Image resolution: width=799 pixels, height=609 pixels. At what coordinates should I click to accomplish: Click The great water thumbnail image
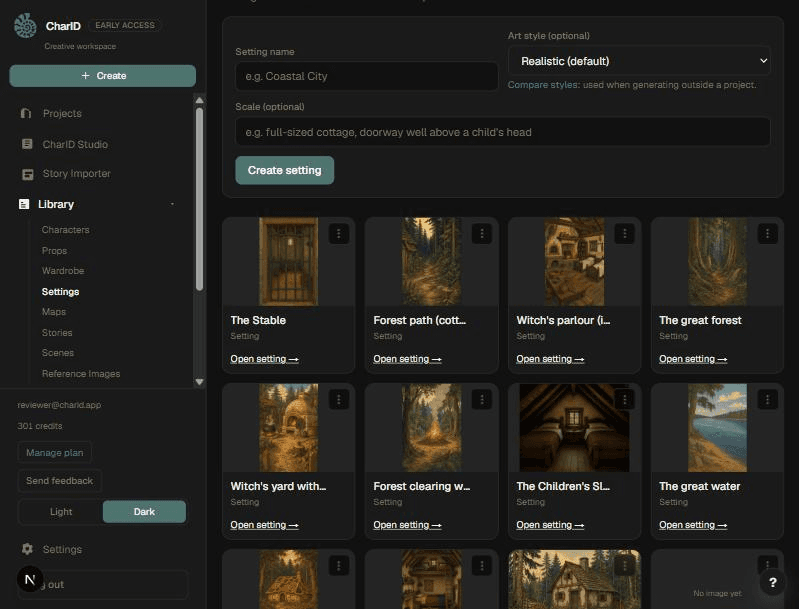[x=717, y=428]
